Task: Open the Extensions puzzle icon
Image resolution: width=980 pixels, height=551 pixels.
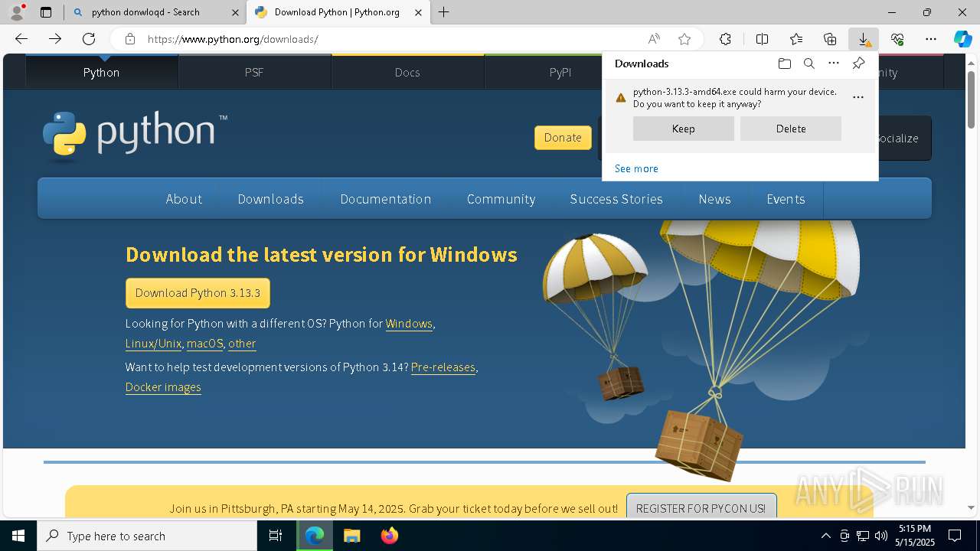Action: 725,39
